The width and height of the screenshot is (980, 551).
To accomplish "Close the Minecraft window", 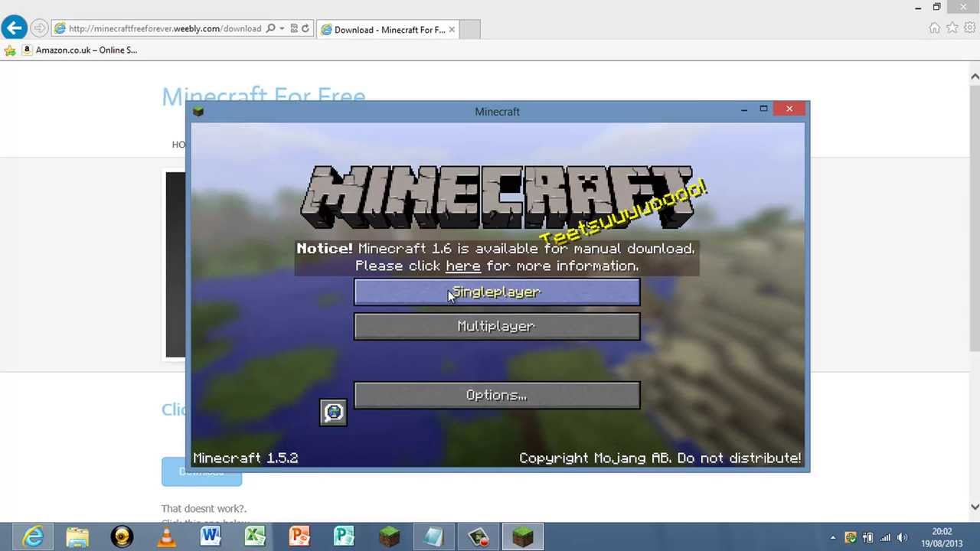I will tap(789, 109).
